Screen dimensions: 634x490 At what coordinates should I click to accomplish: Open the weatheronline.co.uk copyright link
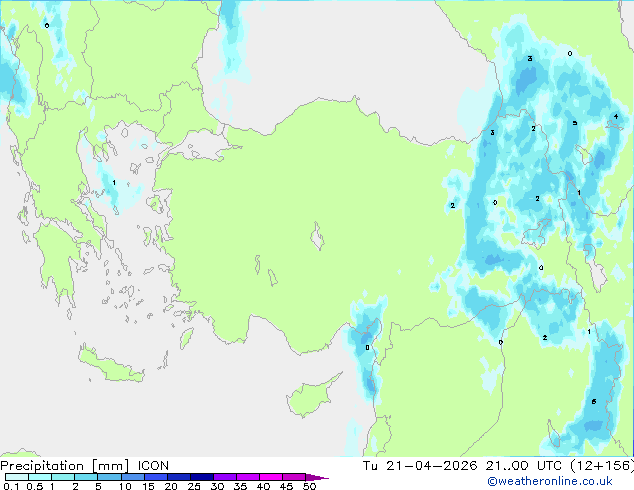[x=550, y=481]
